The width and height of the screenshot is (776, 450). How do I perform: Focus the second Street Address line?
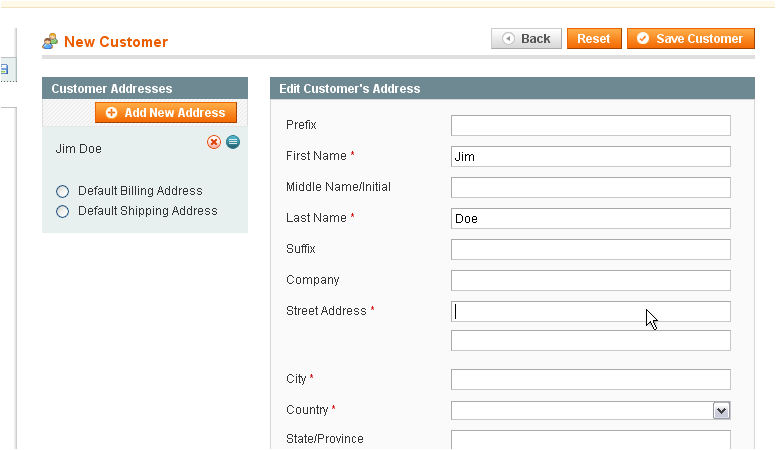pos(590,341)
